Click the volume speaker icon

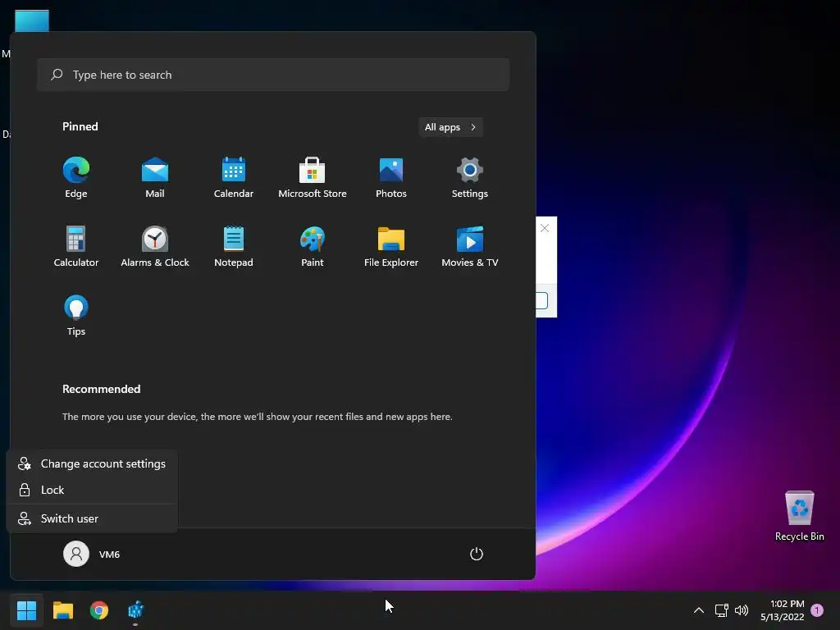742,610
